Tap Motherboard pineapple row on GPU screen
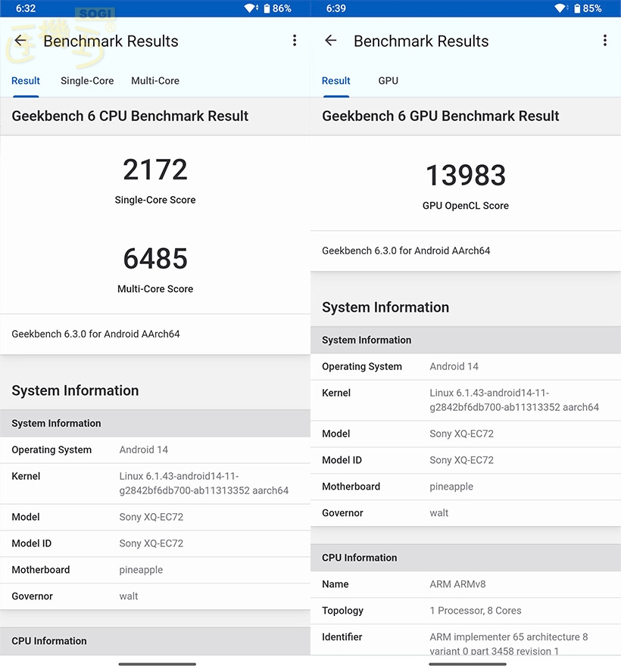 click(466, 487)
